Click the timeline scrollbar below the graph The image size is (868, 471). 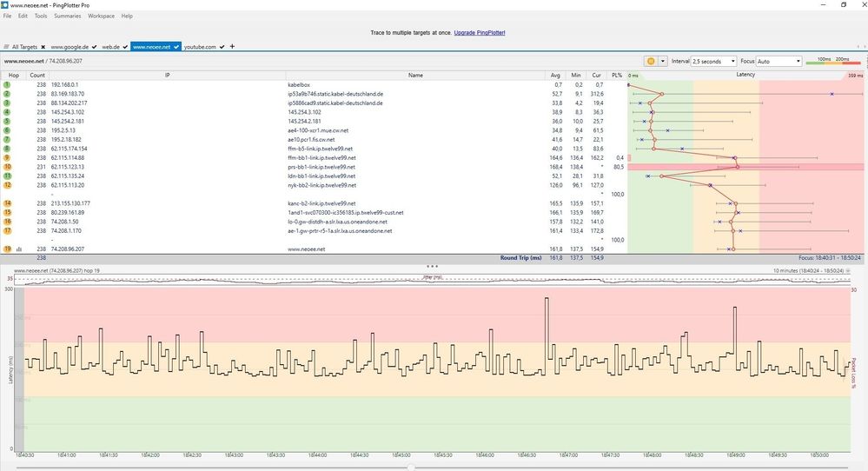432,468
